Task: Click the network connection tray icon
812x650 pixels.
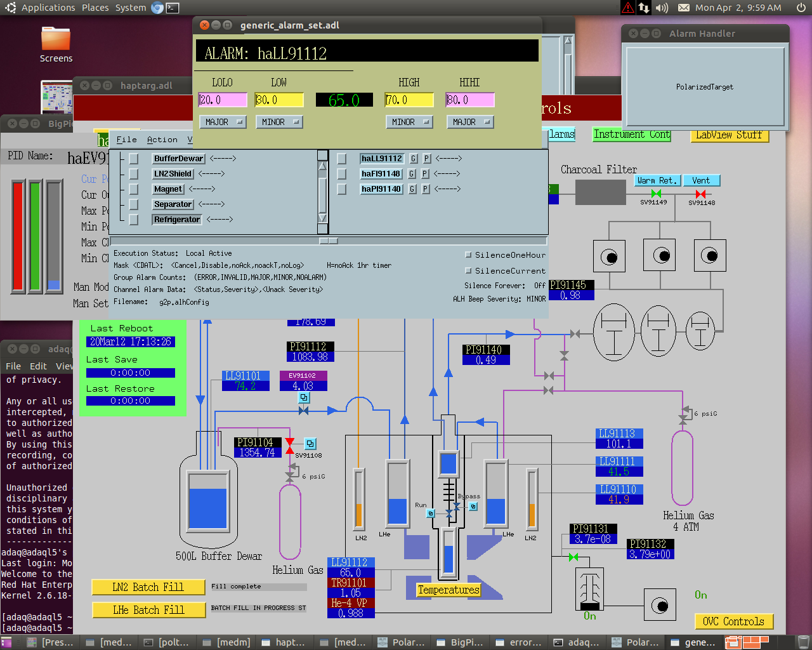Action: 644,8
